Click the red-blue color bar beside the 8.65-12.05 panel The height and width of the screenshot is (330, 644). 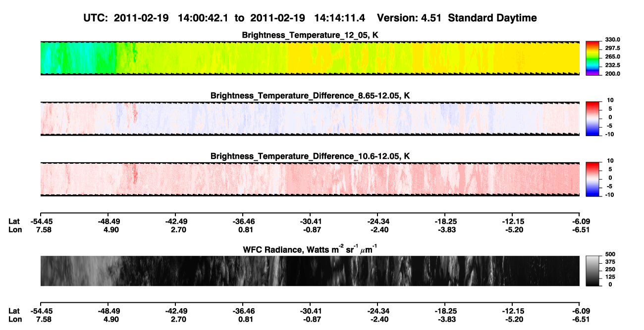coord(593,119)
